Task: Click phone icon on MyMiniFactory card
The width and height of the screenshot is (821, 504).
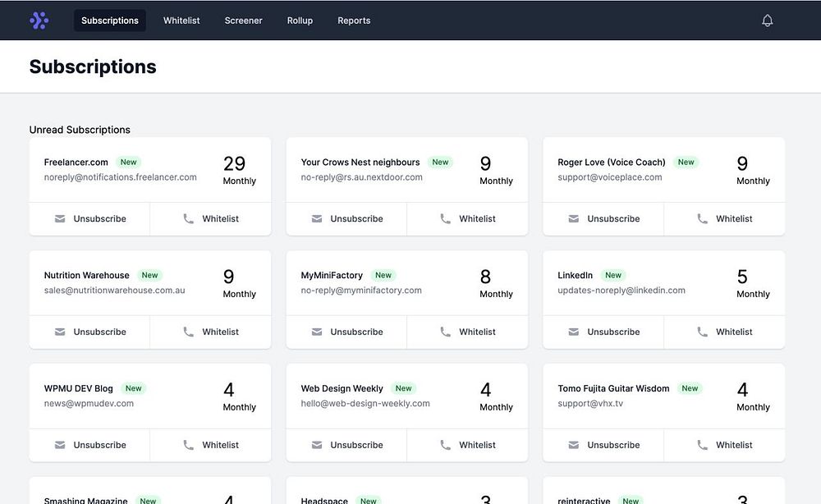Action: point(446,332)
